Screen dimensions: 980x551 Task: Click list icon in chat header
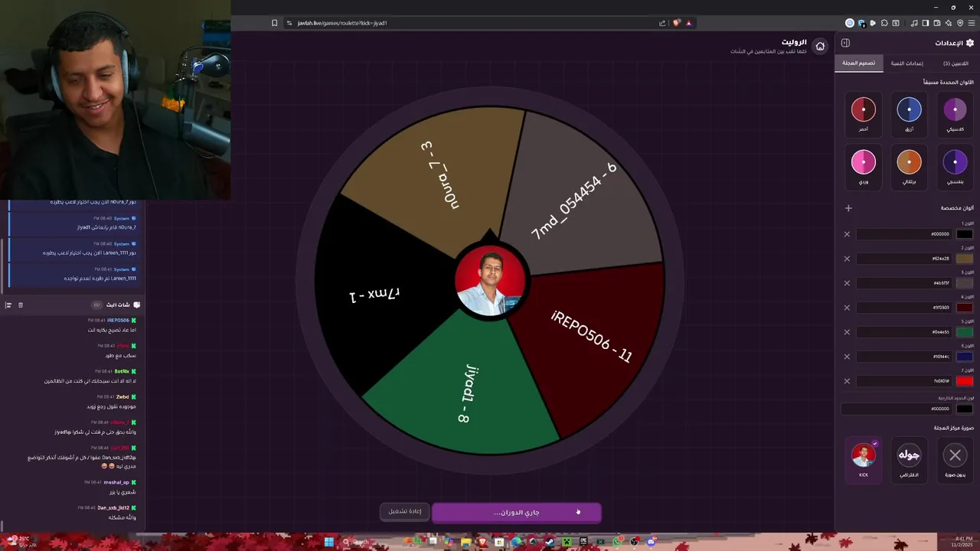pyautogui.click(x=8, y=305)
